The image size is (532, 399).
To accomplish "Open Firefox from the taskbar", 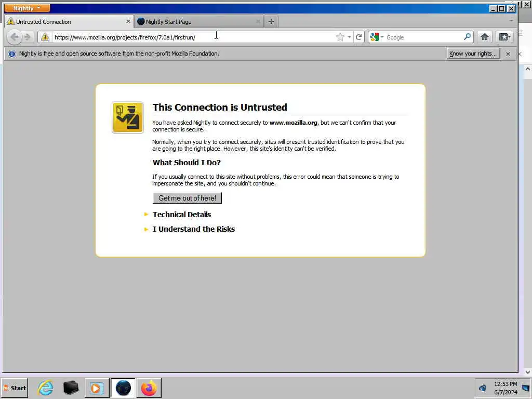I will point(149,388).
